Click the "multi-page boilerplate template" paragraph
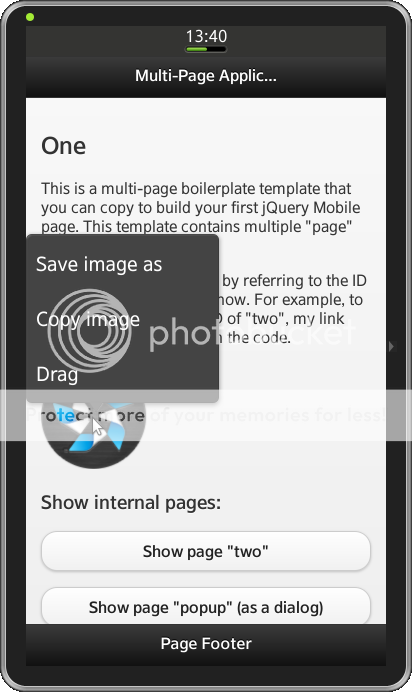The image size is (412, 692). (x=201, y=207)
